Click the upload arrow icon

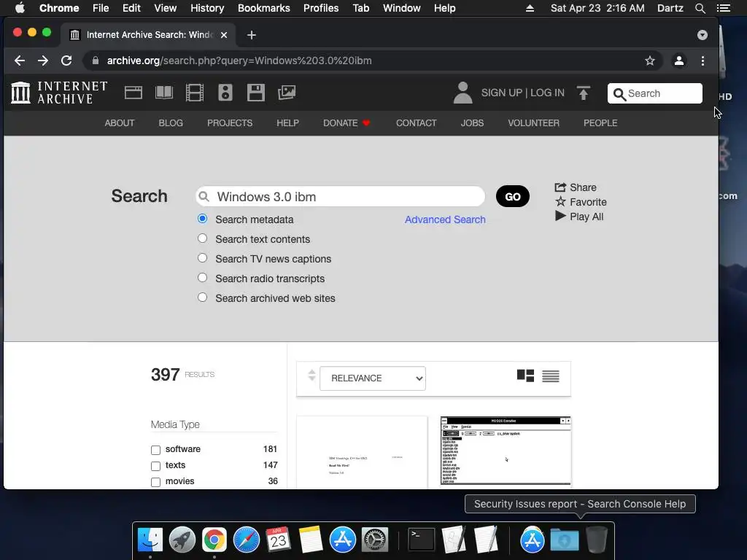[584, 93]
